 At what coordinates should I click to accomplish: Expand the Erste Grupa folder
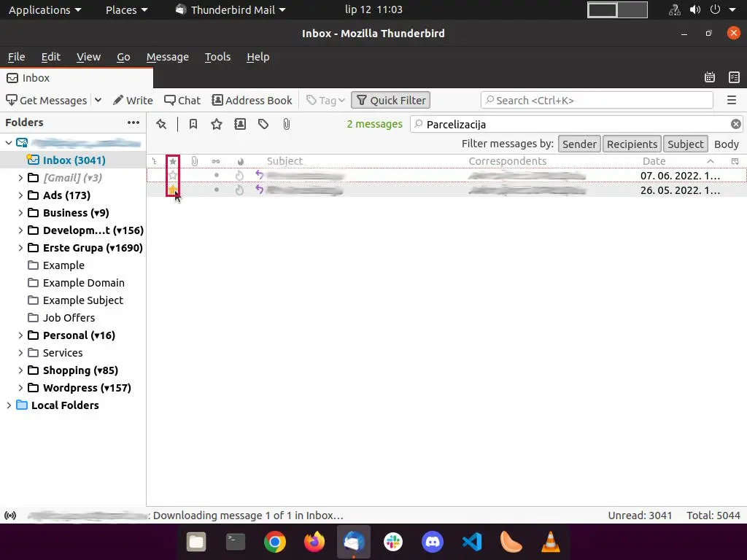pyautogui.click(x=20, y=248)
